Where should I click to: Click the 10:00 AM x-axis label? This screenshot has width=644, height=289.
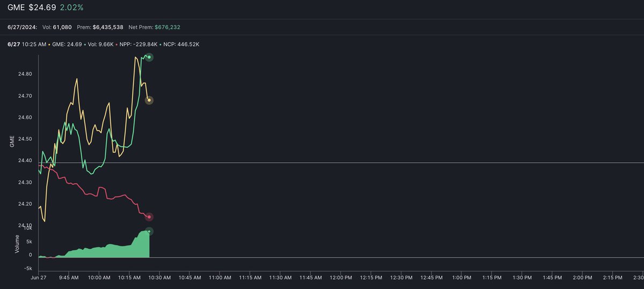pos(99,278)
